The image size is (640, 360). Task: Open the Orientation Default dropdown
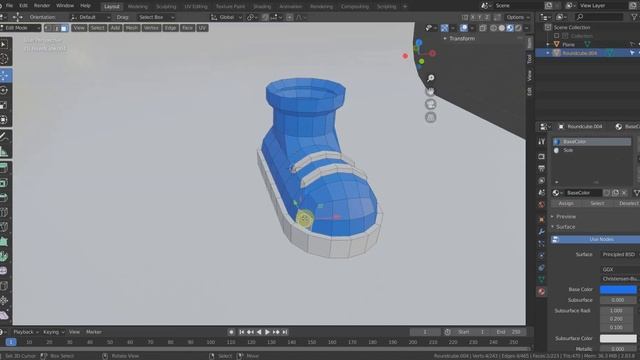coord(90,17)
